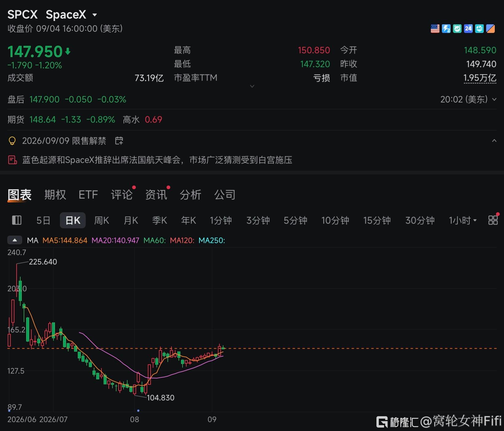This screenshot has width=504, height=431.
Task: Click the 最低 147.320 low value
Action: click(x=315, y=64)
